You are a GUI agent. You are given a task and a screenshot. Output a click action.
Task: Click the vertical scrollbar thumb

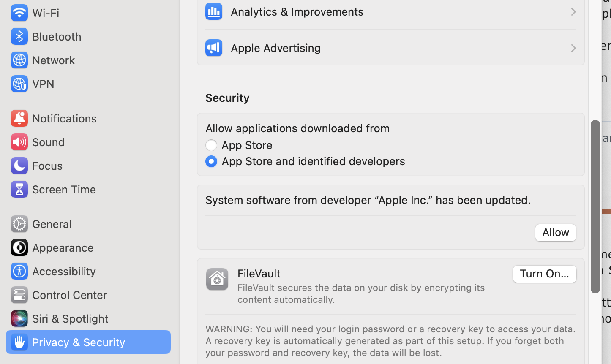pos(595,206)
